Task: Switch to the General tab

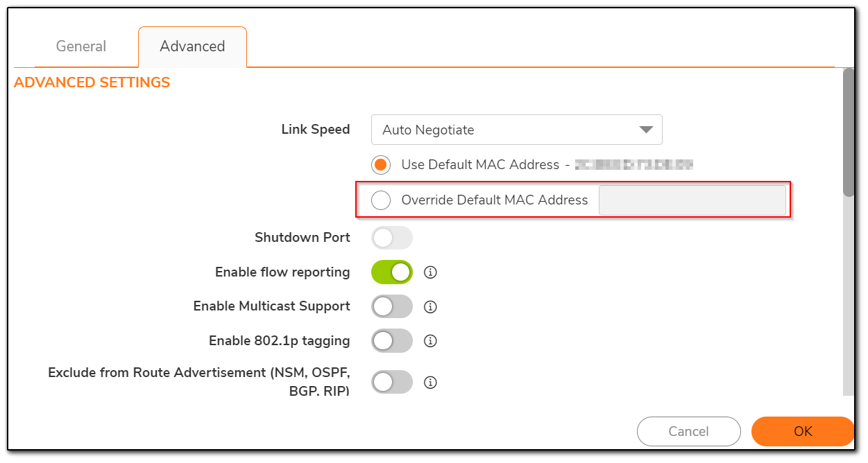Action: (x=81, y=46)
